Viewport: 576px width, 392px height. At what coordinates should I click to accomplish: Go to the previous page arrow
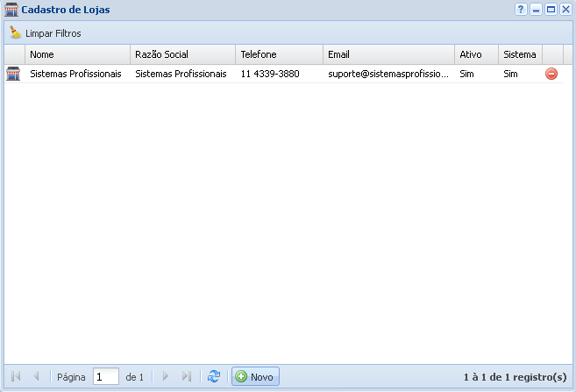(36, 376)
